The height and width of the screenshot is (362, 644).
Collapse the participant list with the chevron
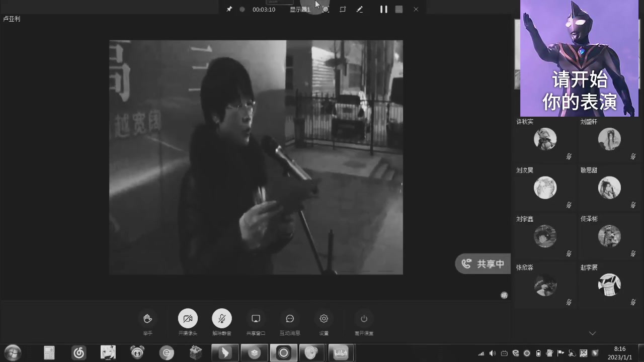pos(592,333)
